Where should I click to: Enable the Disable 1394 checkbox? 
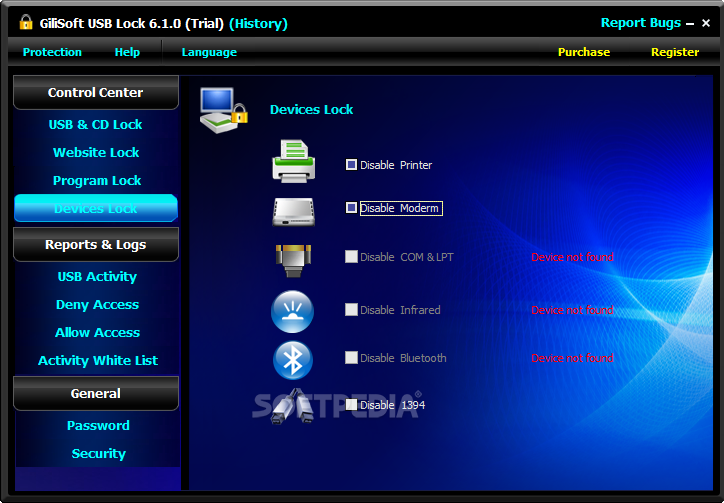(x=351, y=405)
